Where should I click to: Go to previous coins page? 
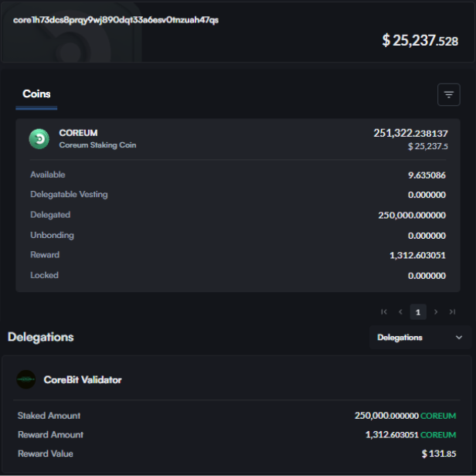tap(400, 312)
